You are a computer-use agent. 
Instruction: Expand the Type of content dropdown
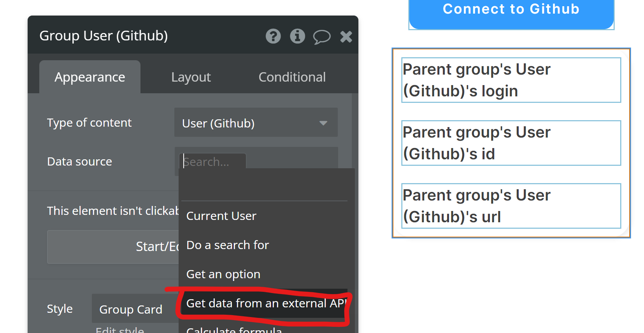[x=256, y=123]
